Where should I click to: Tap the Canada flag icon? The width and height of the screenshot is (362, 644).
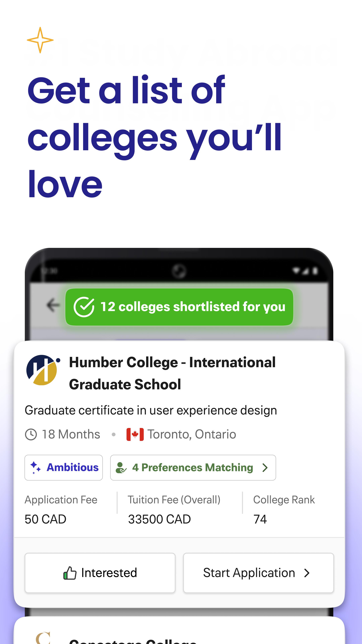[135, 434]
